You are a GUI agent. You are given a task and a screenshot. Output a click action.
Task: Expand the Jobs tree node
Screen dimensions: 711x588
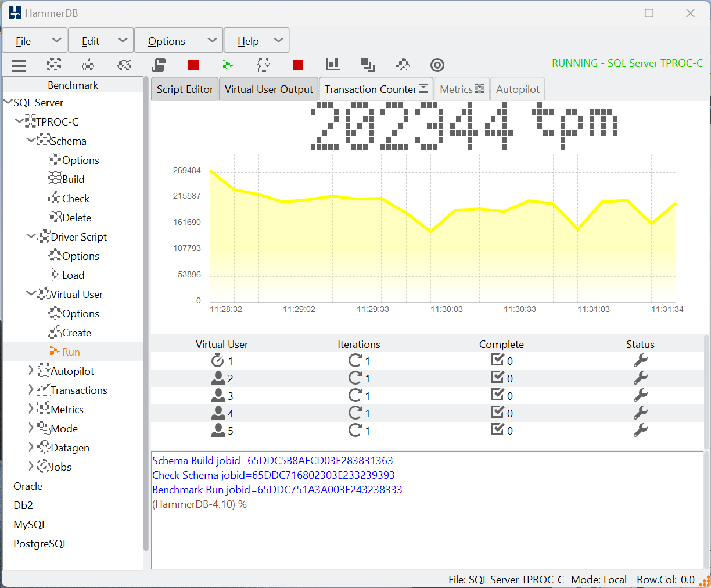point(31,467)
